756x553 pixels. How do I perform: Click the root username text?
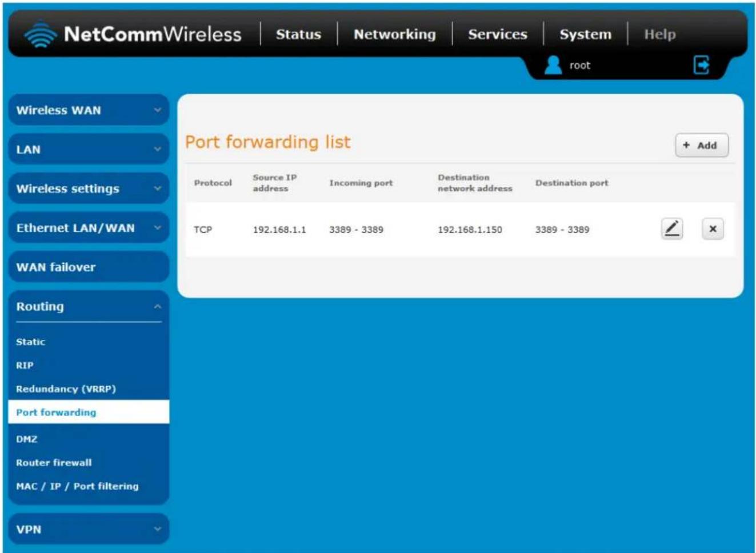coord(579,65)
